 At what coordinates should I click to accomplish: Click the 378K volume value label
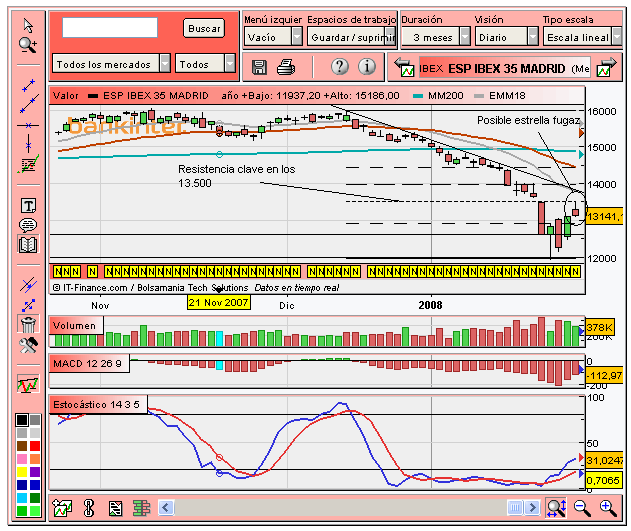point(599,327)
